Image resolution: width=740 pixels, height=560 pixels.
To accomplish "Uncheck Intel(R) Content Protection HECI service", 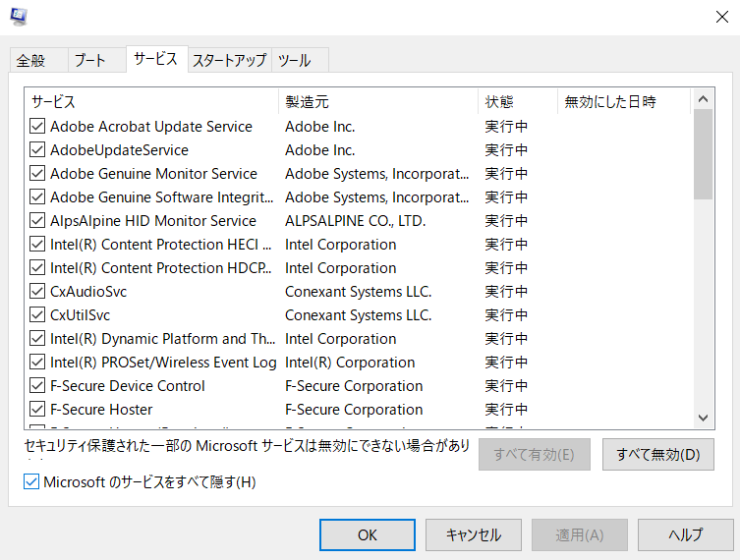I will click(37, 244).
